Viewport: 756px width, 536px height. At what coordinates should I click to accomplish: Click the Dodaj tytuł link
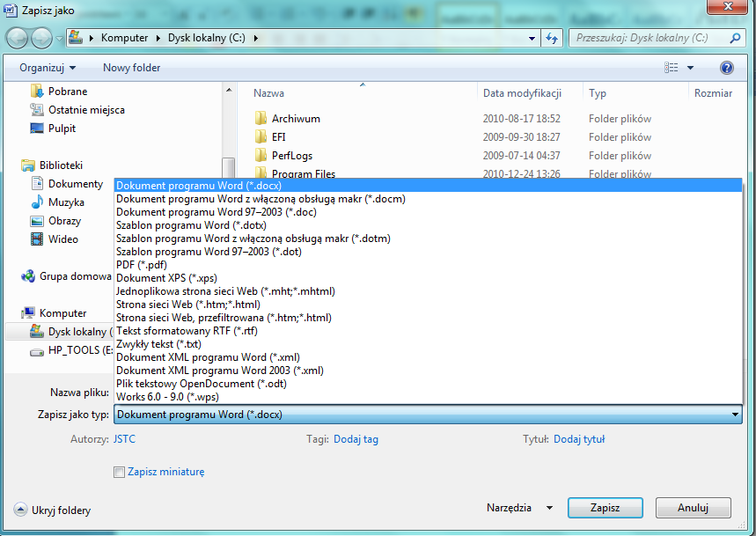[578, 439]
